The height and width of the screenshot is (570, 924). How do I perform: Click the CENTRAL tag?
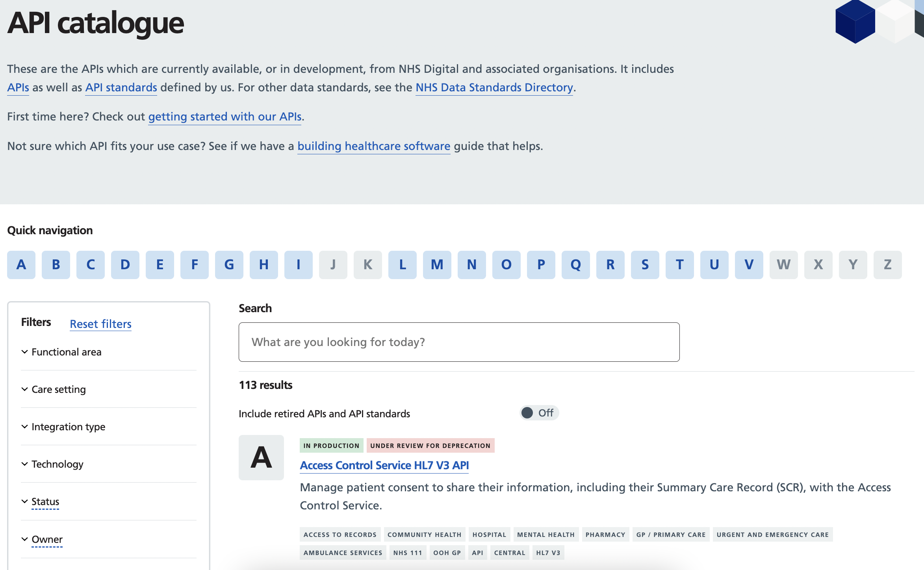click(510, 553)
